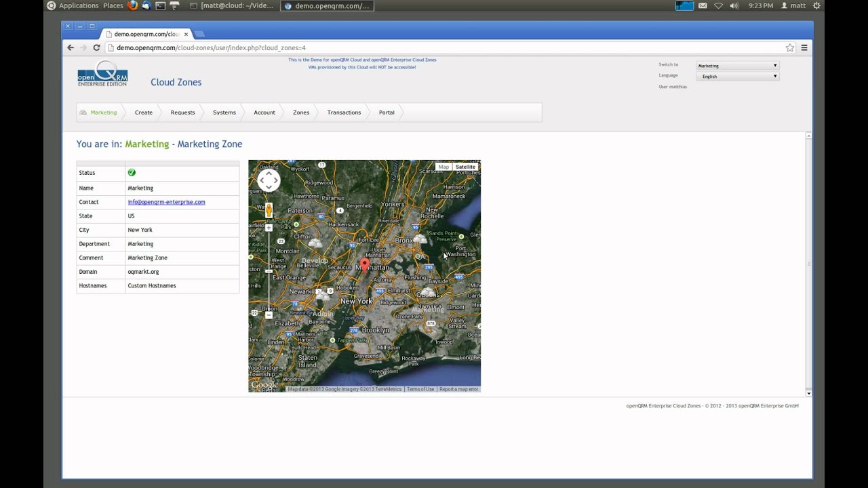868x488 pixels.
Task: Open the Systems tab
Action: pyautogui.click(x=224, y=113)
